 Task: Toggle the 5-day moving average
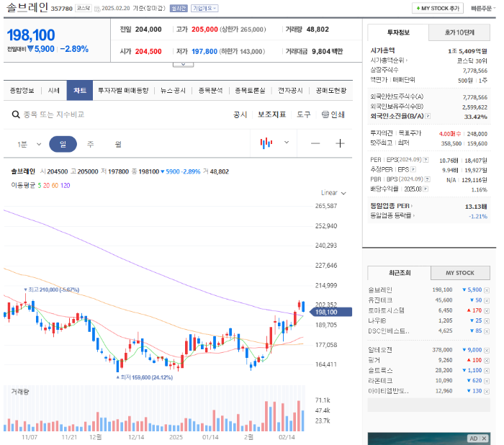(x=40, y=186)
